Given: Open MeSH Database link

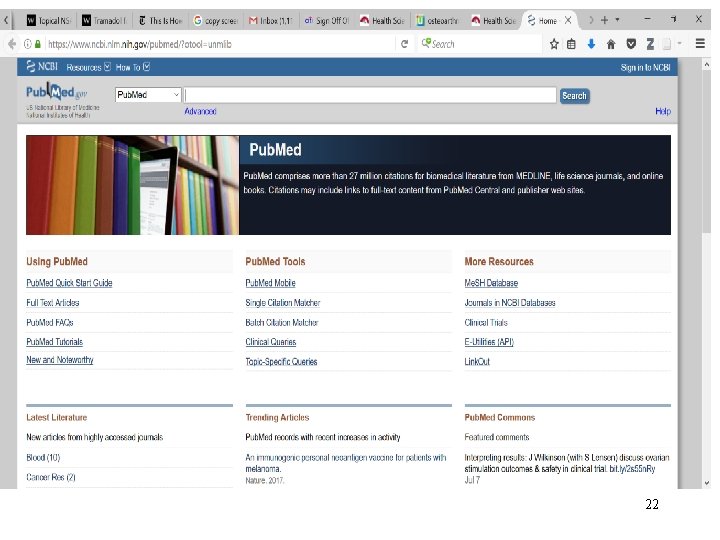Looking at the screenshot, I should 491,283.
